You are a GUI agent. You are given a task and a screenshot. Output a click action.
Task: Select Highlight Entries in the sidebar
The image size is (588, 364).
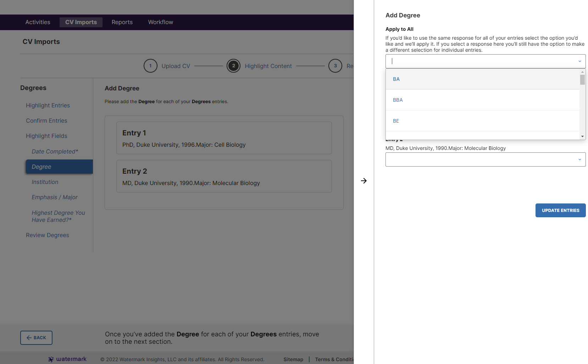pyautogui.click(x=48, y=105)
